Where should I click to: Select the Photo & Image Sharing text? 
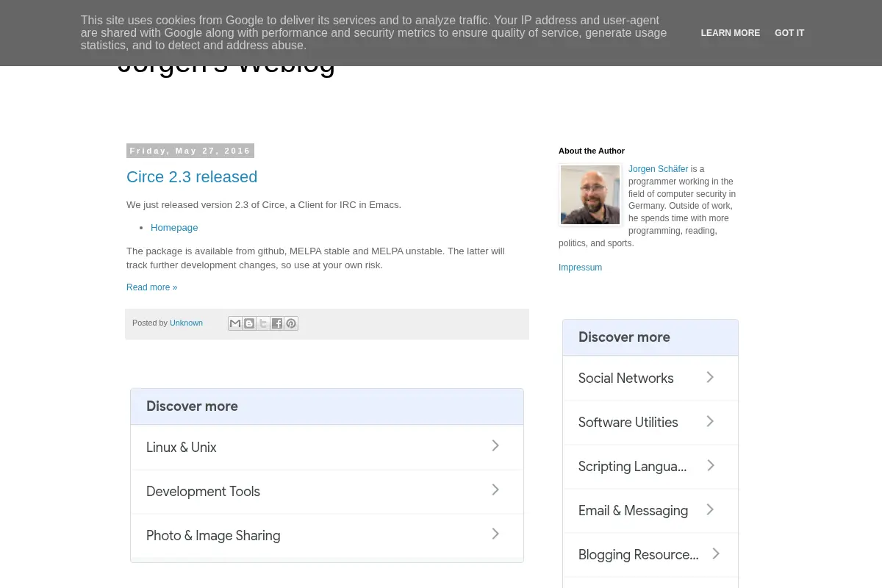pyautogui.click(x=213, y=536)
